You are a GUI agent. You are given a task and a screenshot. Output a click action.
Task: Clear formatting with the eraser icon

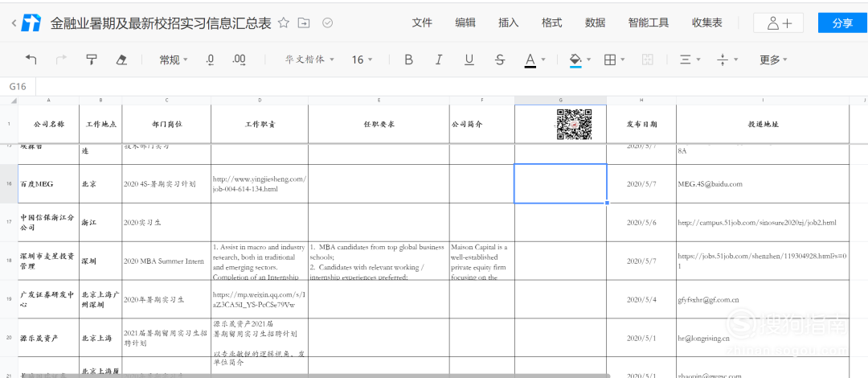(122, 60)
